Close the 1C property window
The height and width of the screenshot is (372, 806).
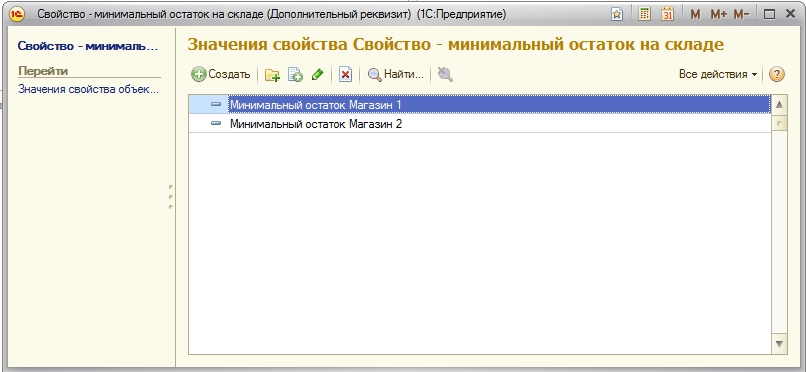tap(791, 14)
